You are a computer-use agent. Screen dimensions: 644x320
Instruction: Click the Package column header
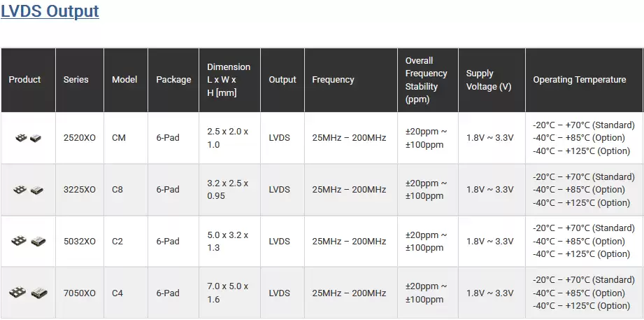point(173,80)
